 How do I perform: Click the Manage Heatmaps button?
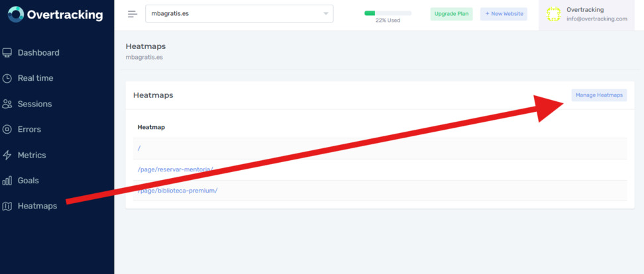pos(599,95)
